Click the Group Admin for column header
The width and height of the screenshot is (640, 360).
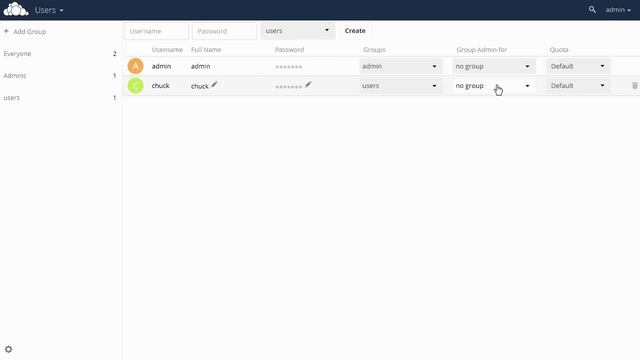pyautogui.click(x=482, y=49)
